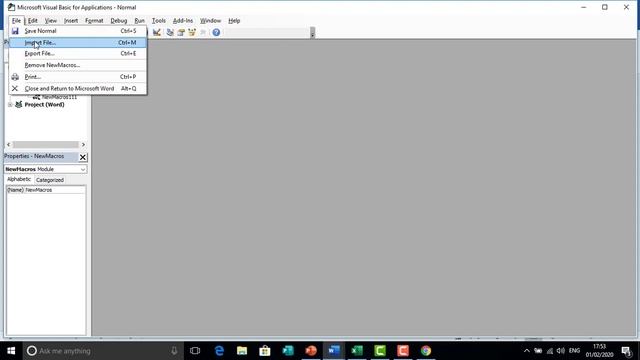Open Microsoft Edge from taskbar

(219, 351)
